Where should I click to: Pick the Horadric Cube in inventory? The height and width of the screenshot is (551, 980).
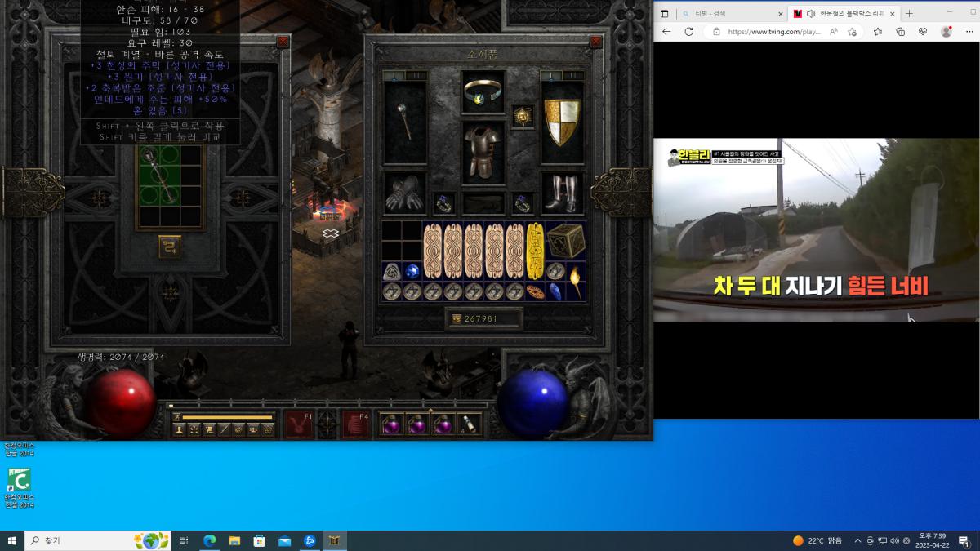click(x=565, y=241)
